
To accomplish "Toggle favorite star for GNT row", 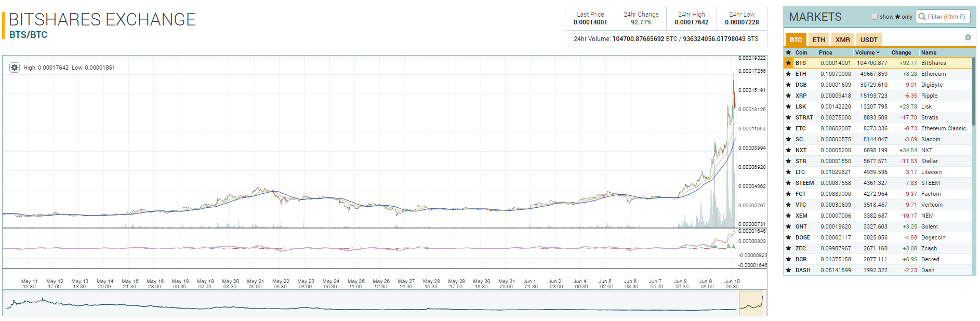I will (788, 226).
